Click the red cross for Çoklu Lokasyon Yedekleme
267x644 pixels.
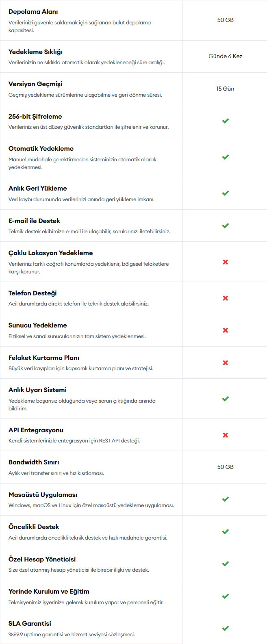pyautogui.click(x=226, y=262)
